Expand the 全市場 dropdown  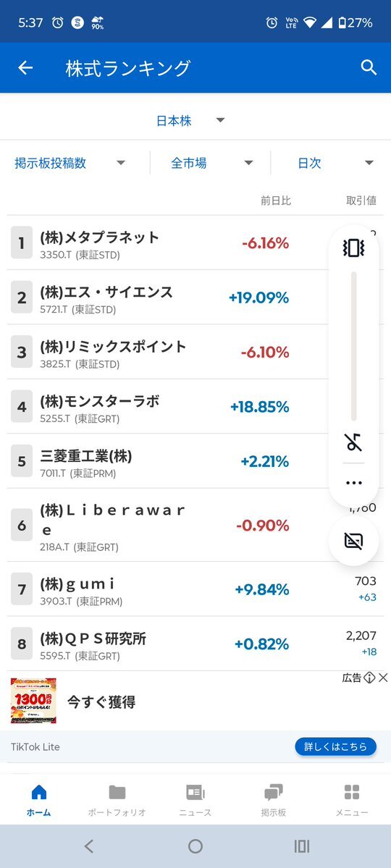(211, 164)
